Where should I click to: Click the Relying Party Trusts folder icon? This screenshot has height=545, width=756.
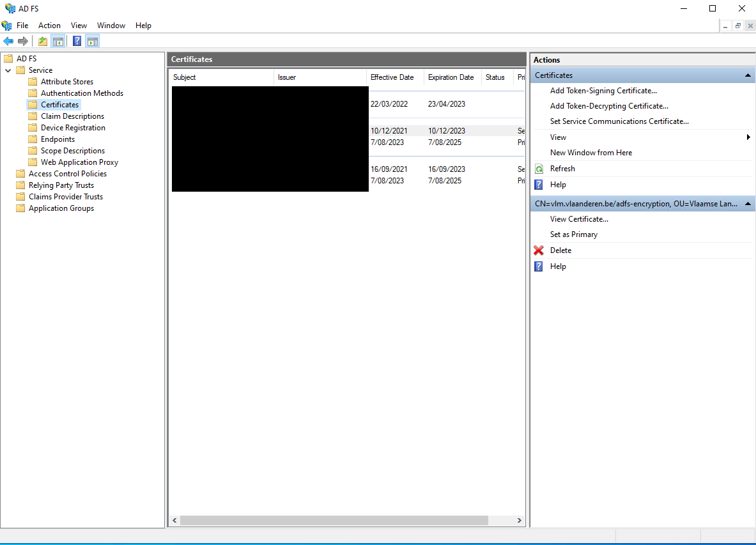(x=20, y=185)
